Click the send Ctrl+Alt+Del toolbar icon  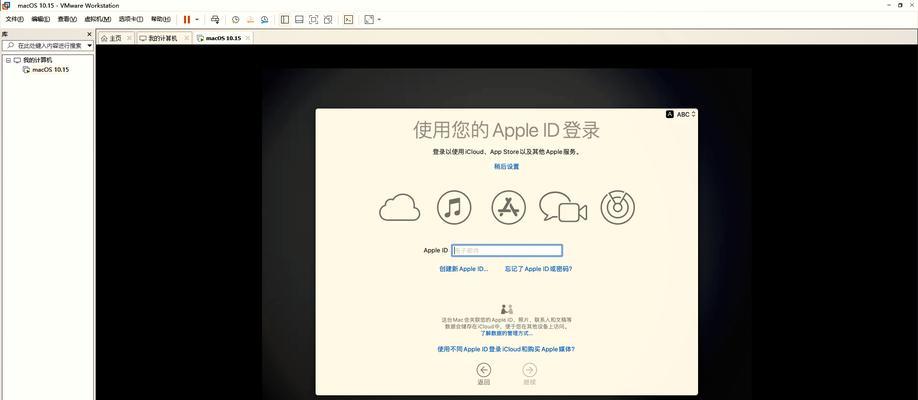pos(215,19)
